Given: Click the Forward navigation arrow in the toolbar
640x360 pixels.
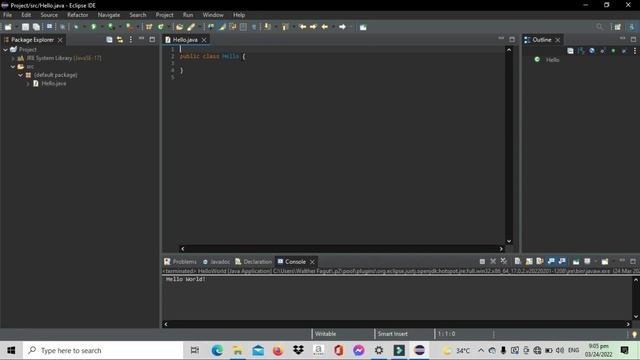Looking at the screenshot, I should point(342,27).
